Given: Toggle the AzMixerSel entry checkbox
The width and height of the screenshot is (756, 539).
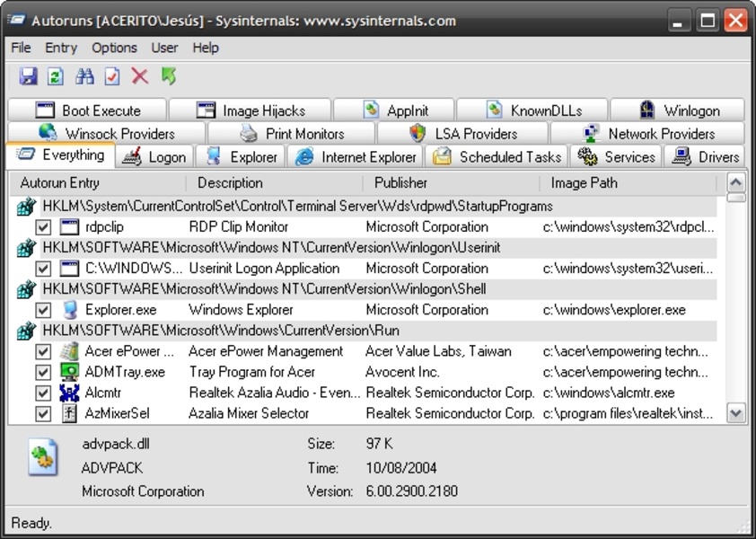Looking at the screenshot, I should click(43, 413).
